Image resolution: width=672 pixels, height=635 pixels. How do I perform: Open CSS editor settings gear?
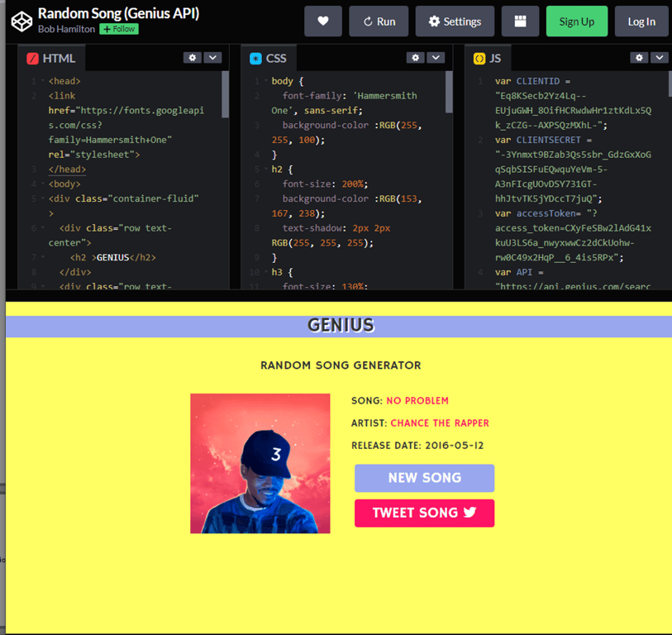(x=416, y=57)
